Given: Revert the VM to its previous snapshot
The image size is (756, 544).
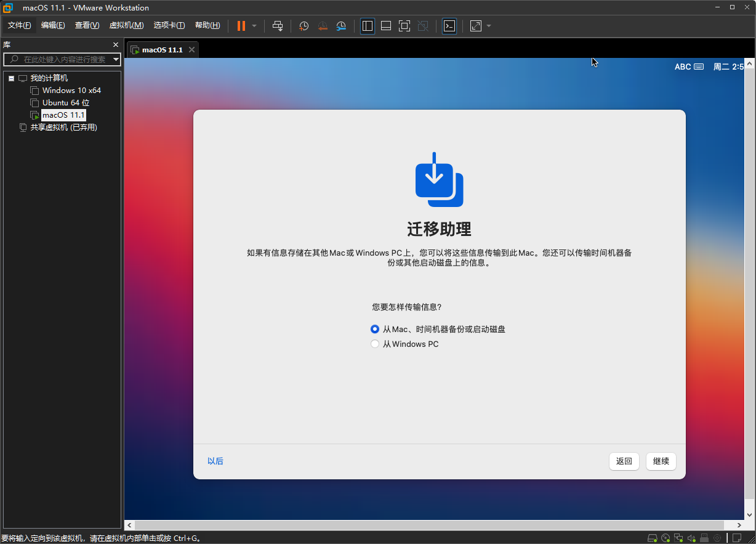Looking at the screenshot, I should [323, 26].
